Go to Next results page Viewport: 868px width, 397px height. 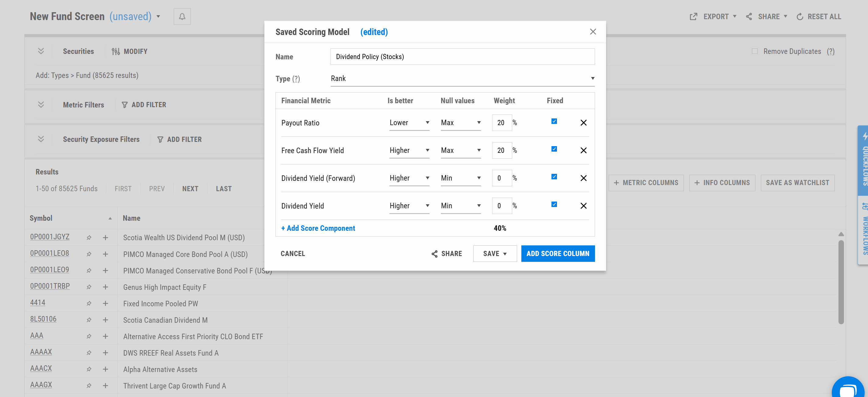coord(191,189)
